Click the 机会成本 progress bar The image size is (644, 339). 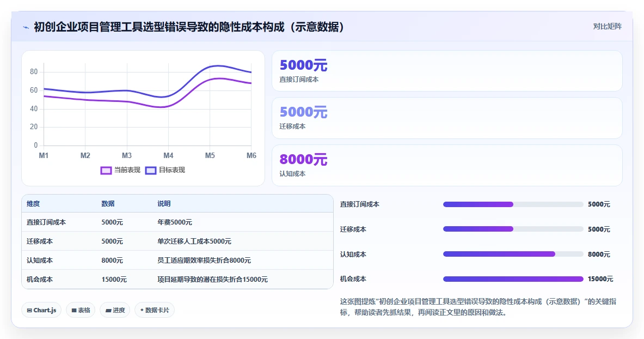tap(513, 279)
